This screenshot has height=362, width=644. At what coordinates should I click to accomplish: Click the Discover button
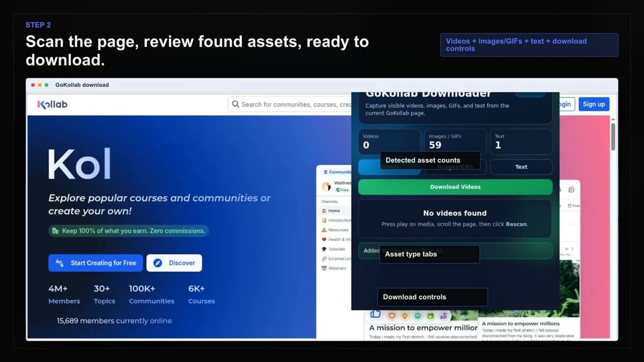174,263
